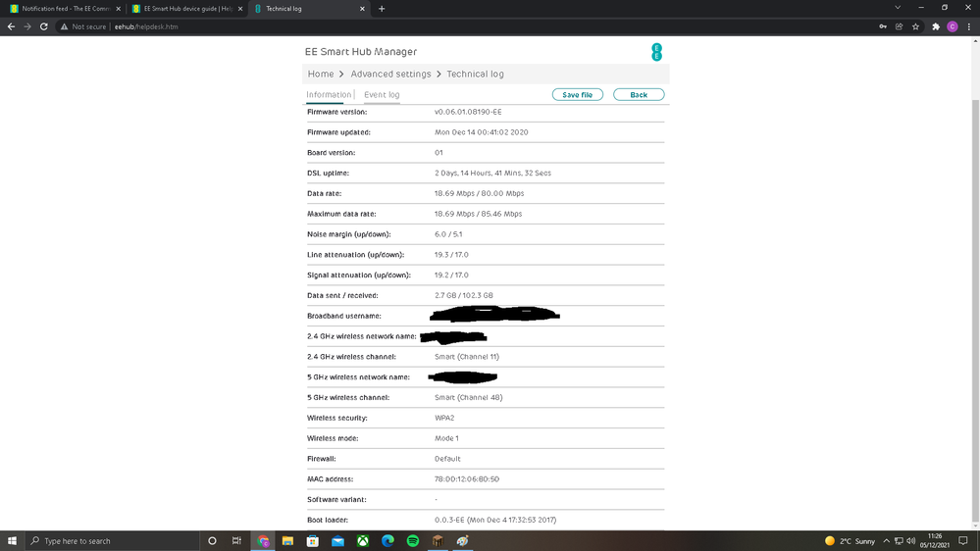The width and height of the screenshot is (980, 551).
Task: Open the weather 2°C Sunny widget
Action: 850,541
